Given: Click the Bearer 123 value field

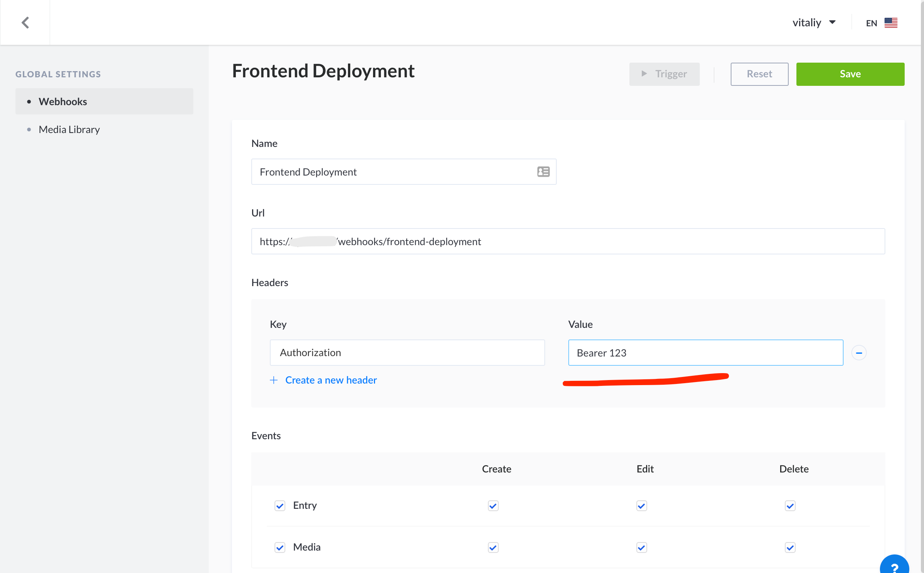Looking at the screenshot, I should [x=705, y=353].
